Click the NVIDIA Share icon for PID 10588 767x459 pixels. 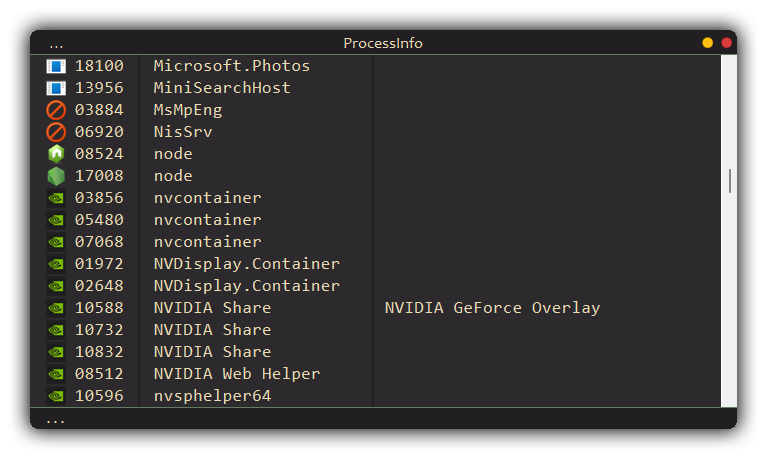coord(56,308)
